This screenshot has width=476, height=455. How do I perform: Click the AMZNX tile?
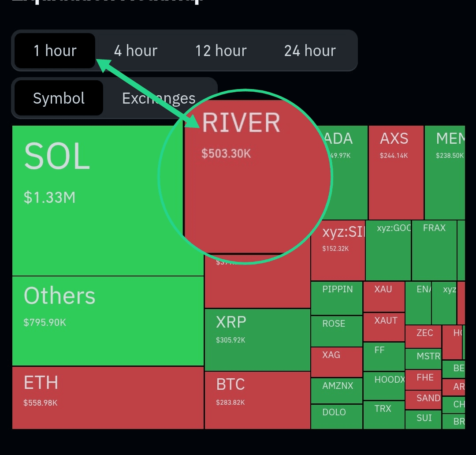click(337, 390)
